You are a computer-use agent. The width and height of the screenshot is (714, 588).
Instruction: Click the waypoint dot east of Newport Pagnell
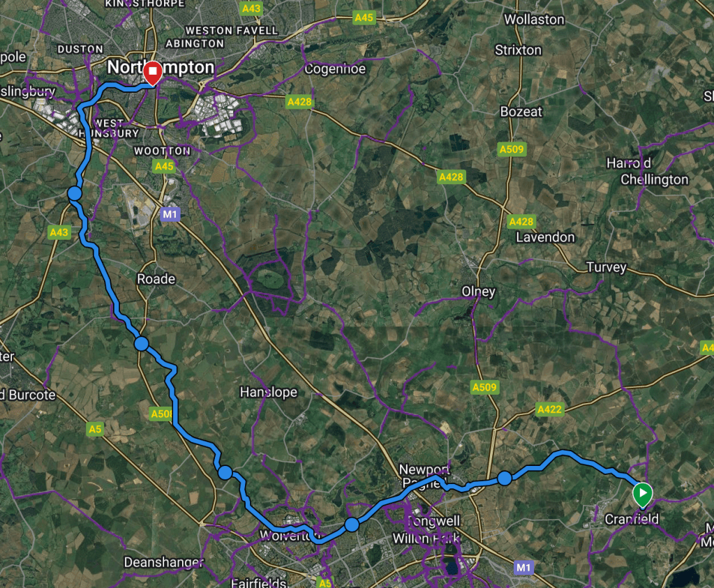[x=505, y=478]
